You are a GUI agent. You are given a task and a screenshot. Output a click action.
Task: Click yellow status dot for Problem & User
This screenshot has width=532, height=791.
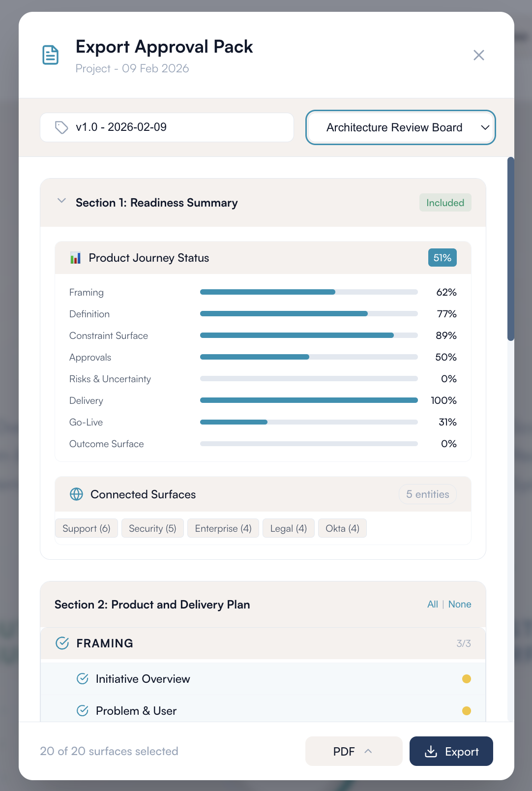pyautogui.click(x=467, y=711)
